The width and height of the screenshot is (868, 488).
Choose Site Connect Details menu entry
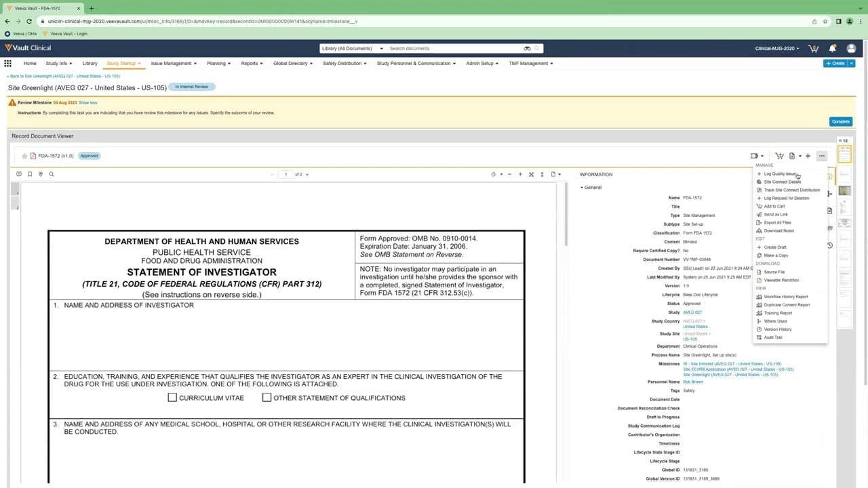(782, 182)
